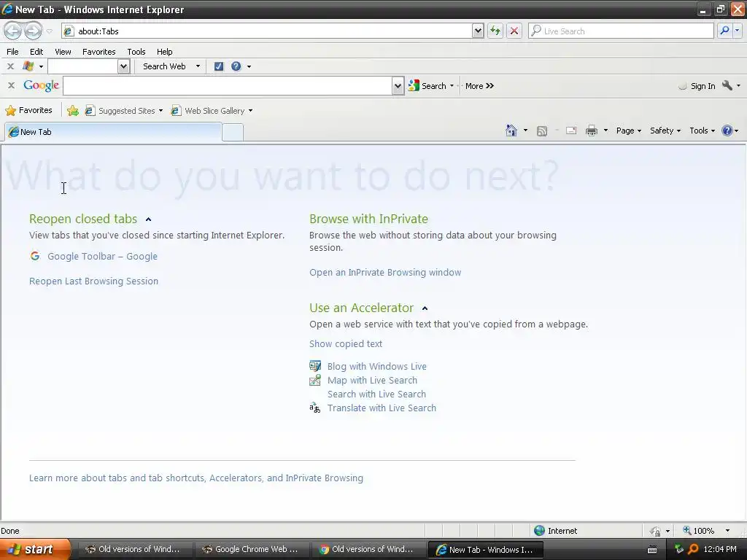Click the Add to Favorites Bar star icon

(73, 111)
